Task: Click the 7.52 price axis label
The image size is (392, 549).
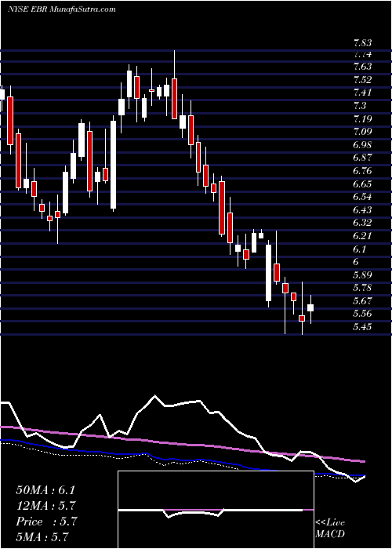Action: (x=362, y=80)
